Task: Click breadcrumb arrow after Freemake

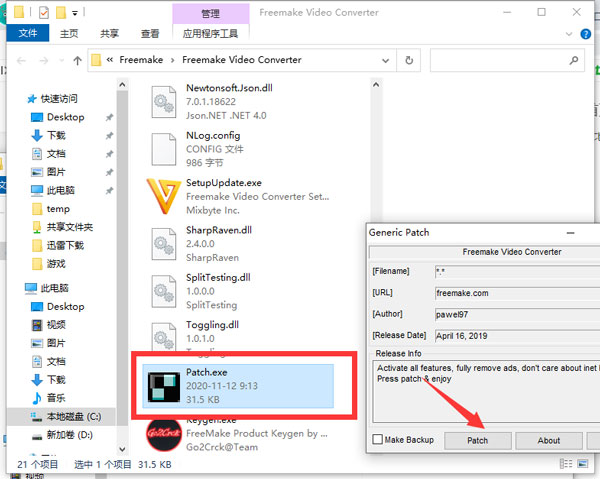Action: point(173,60)
